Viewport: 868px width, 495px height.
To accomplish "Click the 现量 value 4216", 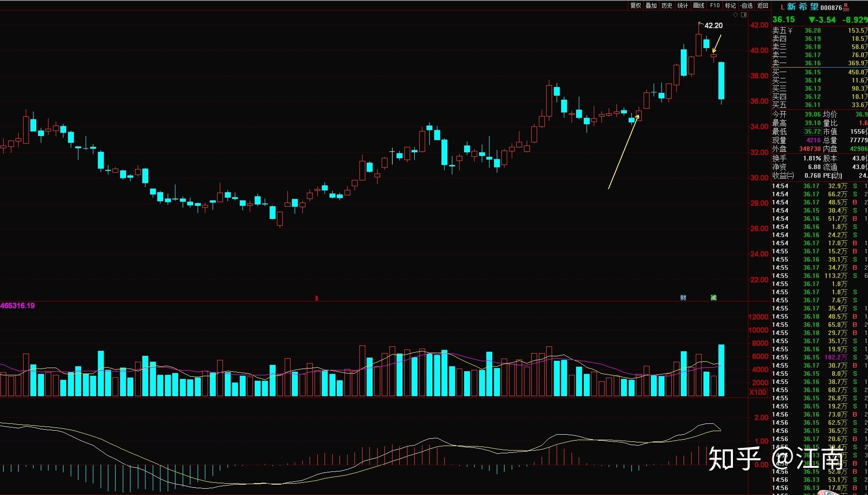I will 814,141.
